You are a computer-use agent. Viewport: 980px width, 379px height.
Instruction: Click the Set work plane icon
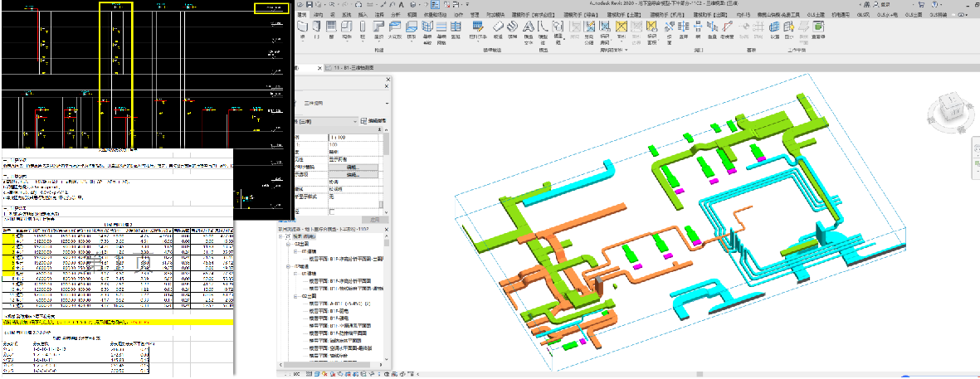click(774, 27)
